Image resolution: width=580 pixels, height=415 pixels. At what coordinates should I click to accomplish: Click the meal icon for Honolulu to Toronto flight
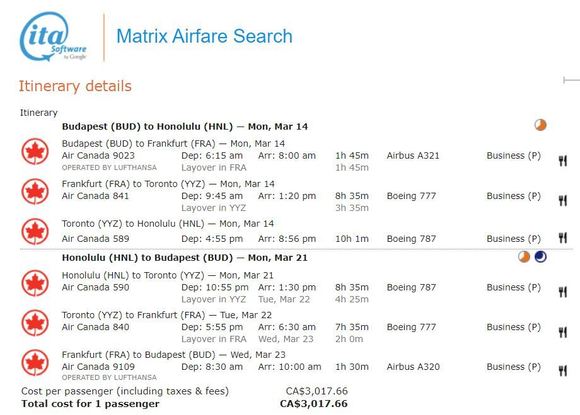point(563,292)
